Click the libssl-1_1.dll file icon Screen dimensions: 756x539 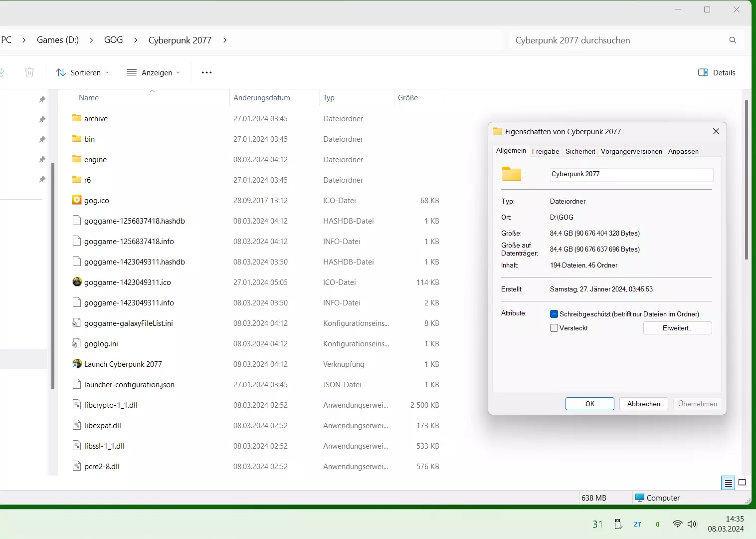point(76,446)
